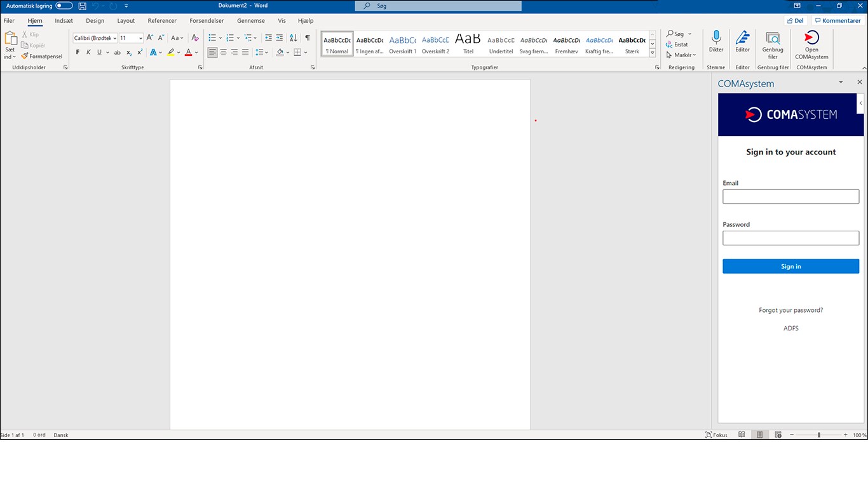Click the zoom slider handle
The image size is (868, 488).
pos(819,435)
